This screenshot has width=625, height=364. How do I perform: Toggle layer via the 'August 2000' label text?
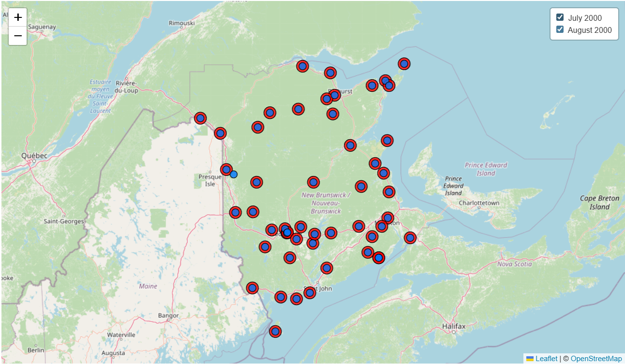[x=589, y=30]
